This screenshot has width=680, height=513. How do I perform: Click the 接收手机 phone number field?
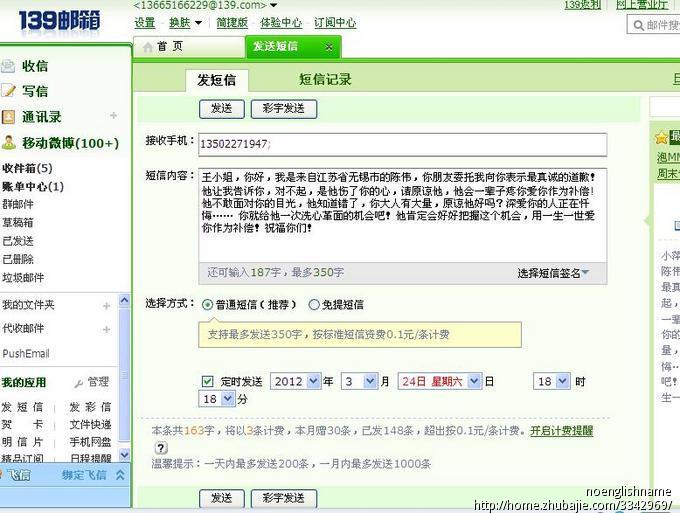point(402,144)
